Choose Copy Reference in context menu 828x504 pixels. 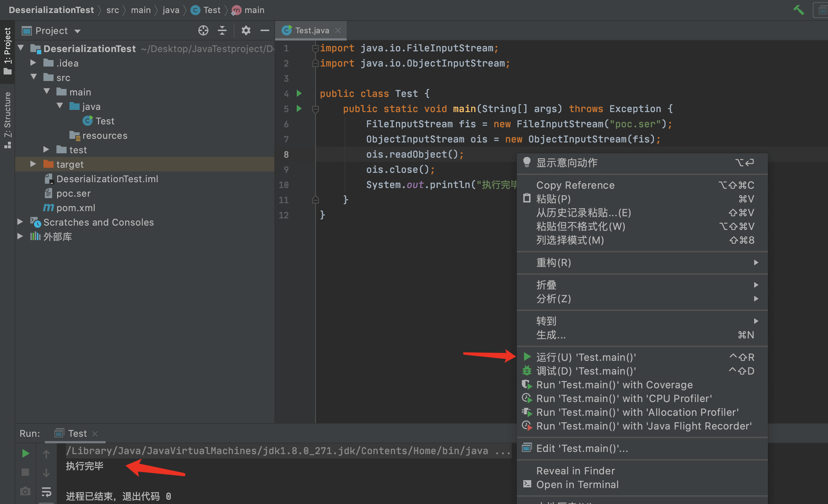[575, 185]
